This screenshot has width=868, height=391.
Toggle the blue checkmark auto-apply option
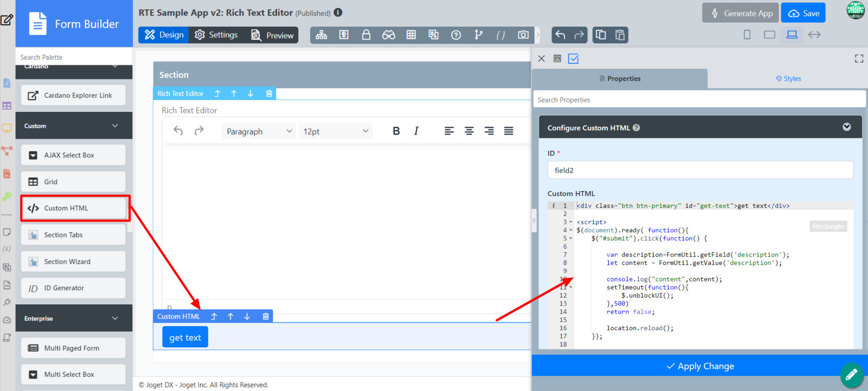point(573,58)
